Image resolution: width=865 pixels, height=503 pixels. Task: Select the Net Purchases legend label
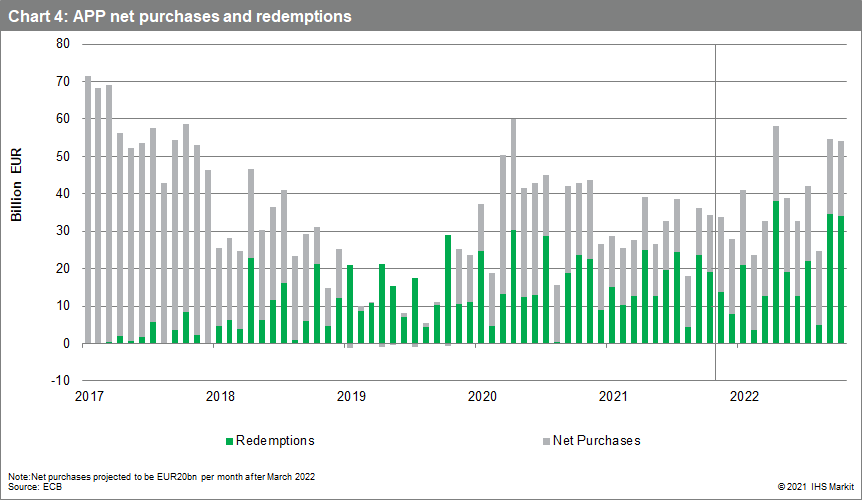[x=595, y=440]
